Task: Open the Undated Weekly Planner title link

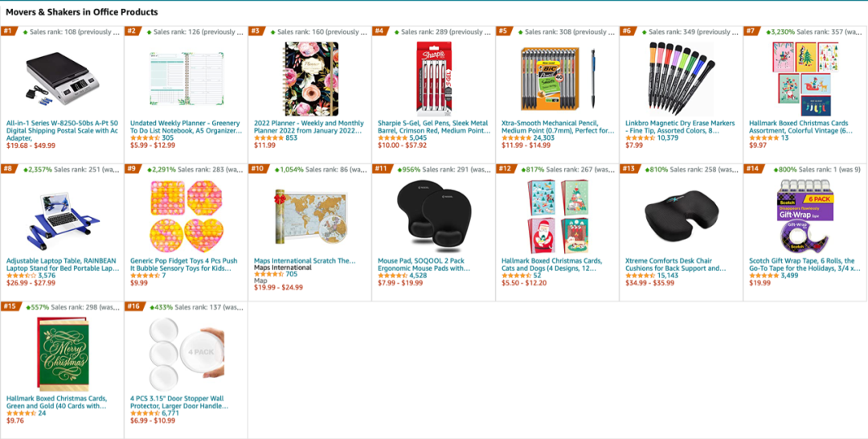Action: pyautogui.click(x=185, y=127)
